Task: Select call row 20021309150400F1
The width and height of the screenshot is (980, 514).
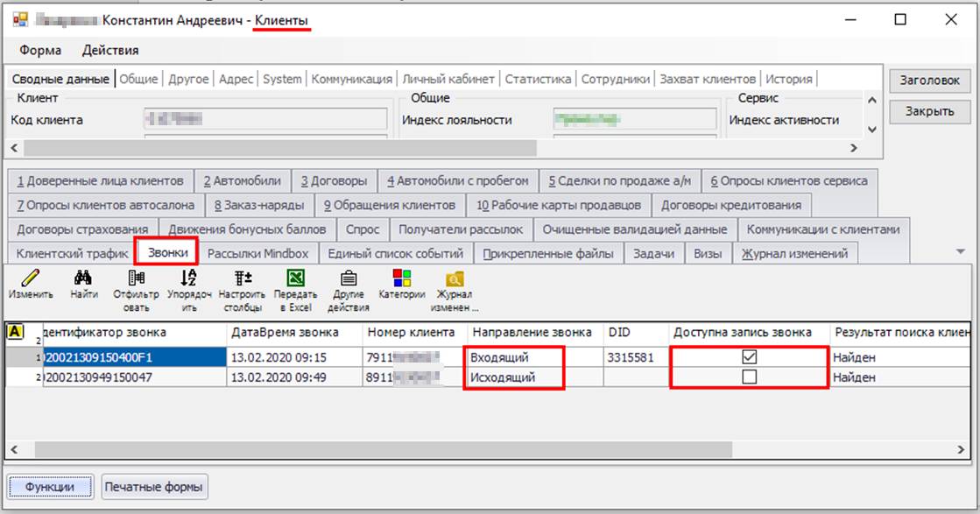Action: pyautogui.click(x=131, y=357)
